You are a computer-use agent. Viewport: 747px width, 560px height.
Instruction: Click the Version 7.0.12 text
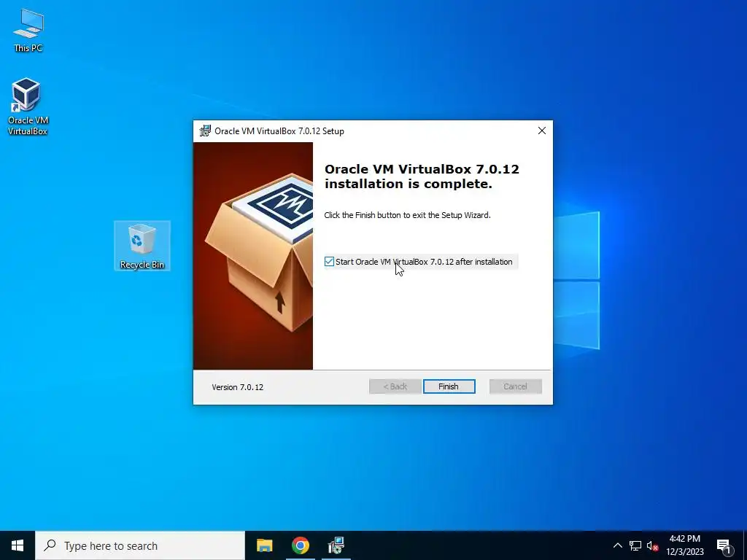[x=237, y=387]
